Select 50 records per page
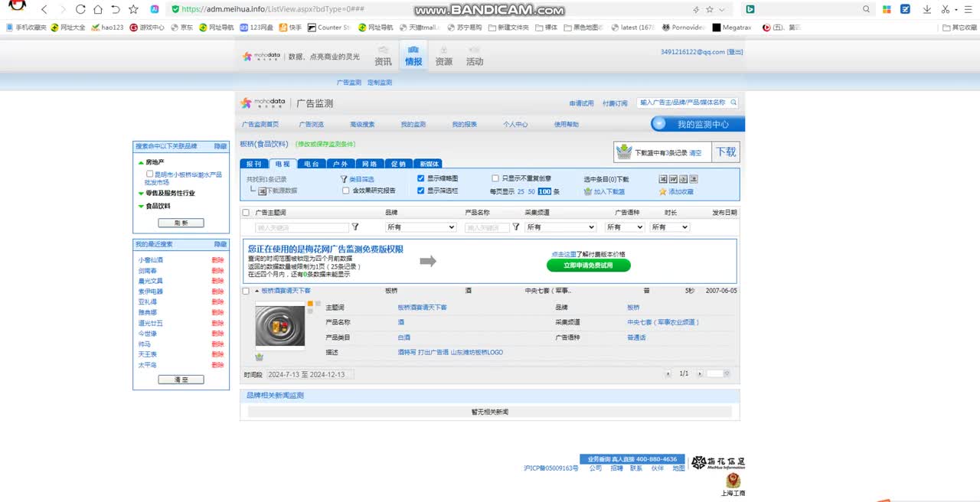This screenshot has height=502, width=980. tap(531, 191)
